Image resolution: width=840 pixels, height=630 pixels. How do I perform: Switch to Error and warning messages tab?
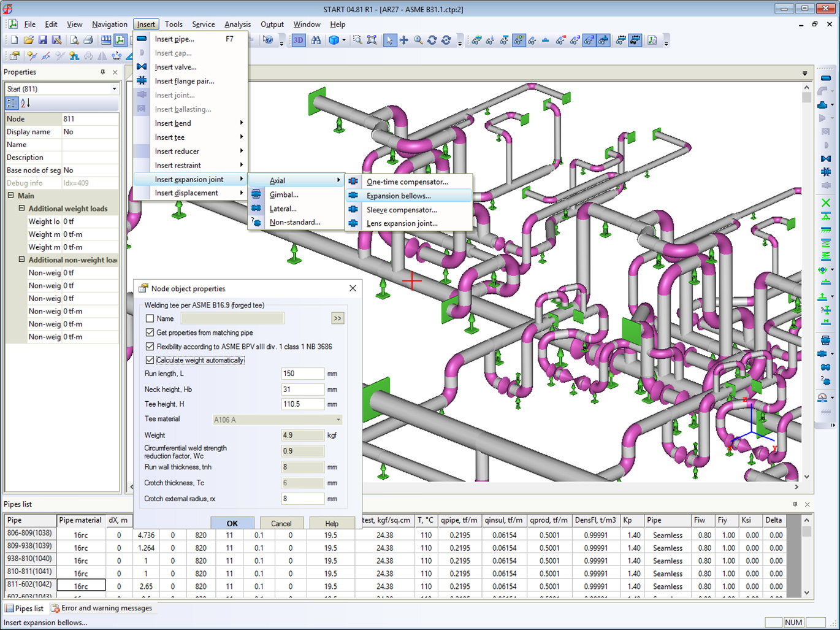coord(102,609)
